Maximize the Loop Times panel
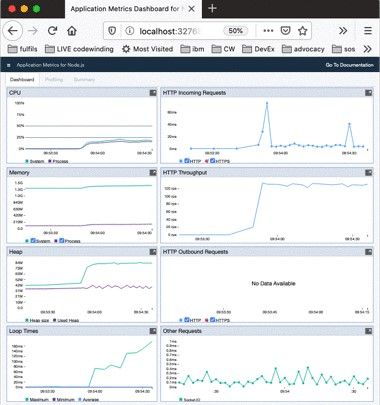Image resolution: width=380 pixels, height=405 pixels. point(153,331)
